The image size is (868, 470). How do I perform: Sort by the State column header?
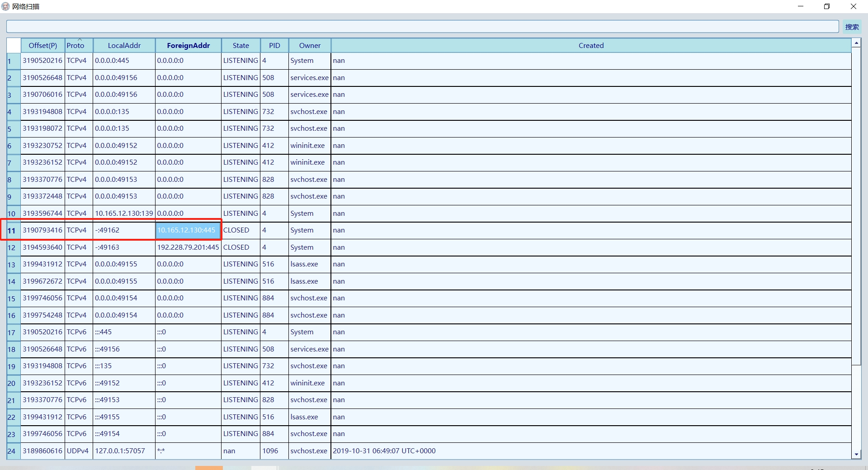241,45
